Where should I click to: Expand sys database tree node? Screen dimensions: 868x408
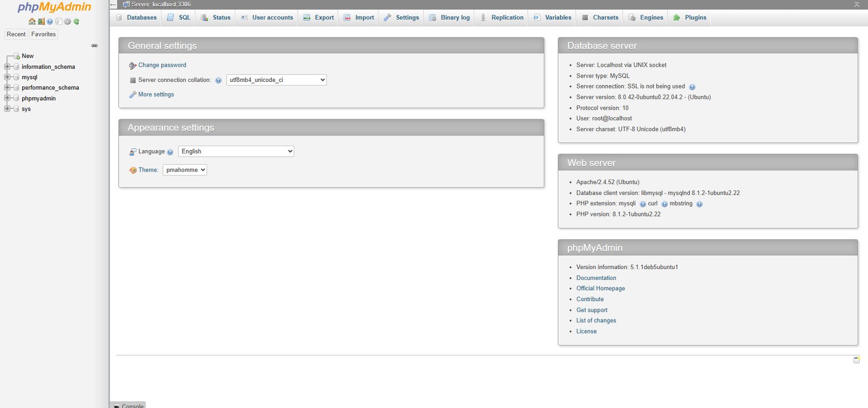tap(7, 109)
